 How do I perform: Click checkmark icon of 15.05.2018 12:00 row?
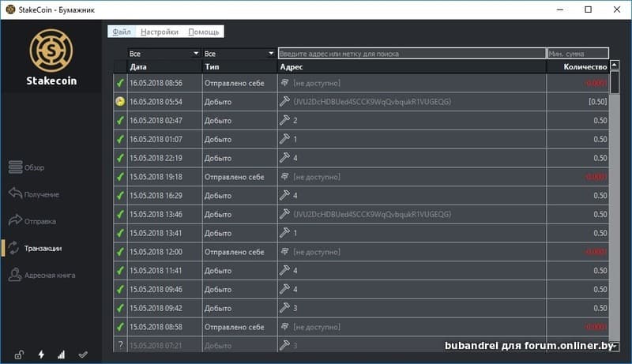(x=120, y=252)
